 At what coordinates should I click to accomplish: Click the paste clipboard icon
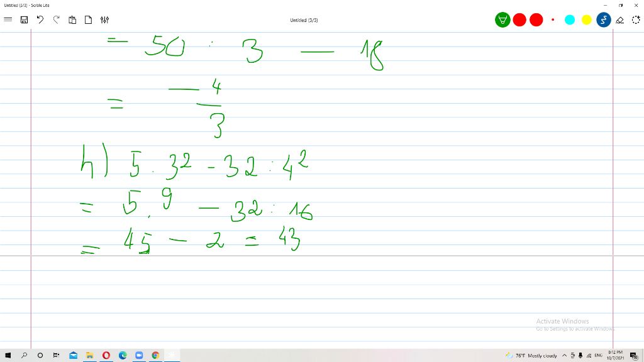click(72, 19)
